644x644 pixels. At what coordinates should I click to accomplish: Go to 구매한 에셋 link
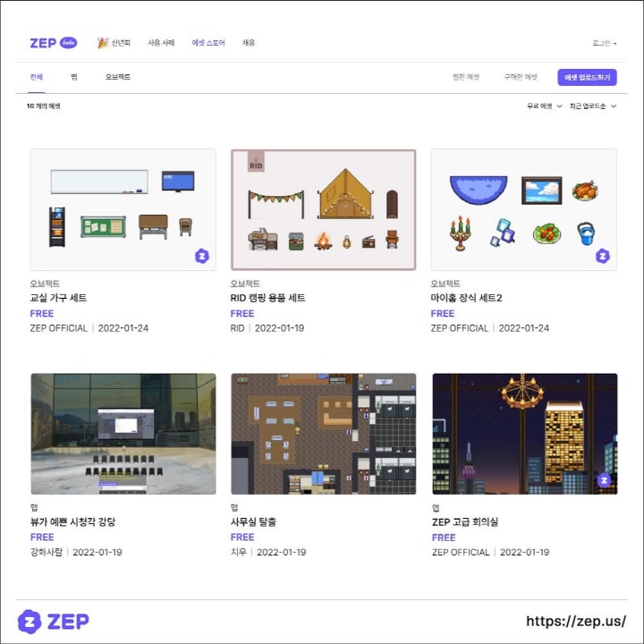(520, 78)
